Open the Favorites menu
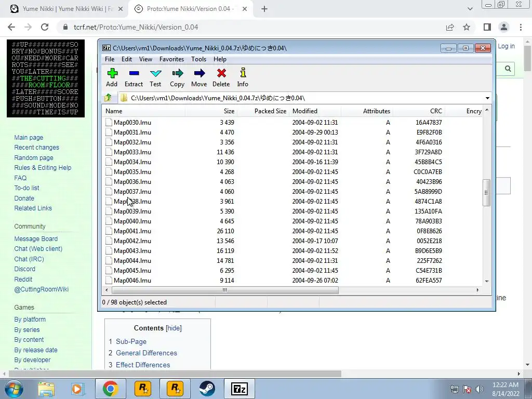 pos(171,59)
